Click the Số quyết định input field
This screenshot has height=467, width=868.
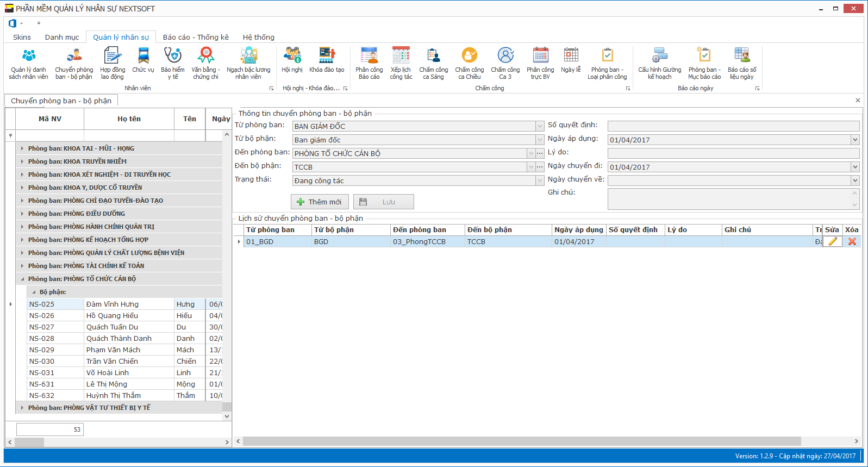733,126
